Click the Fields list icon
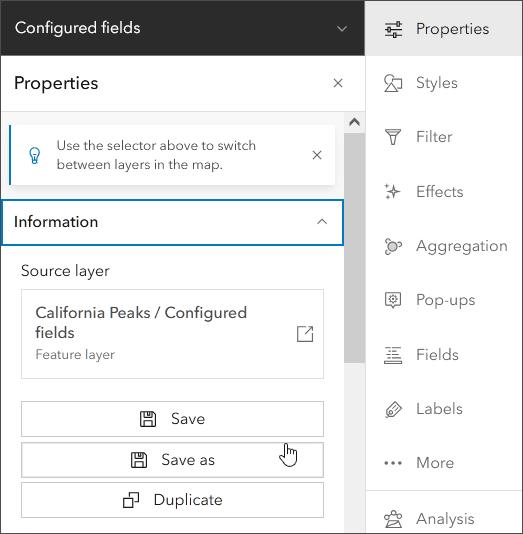 [393, 355]
